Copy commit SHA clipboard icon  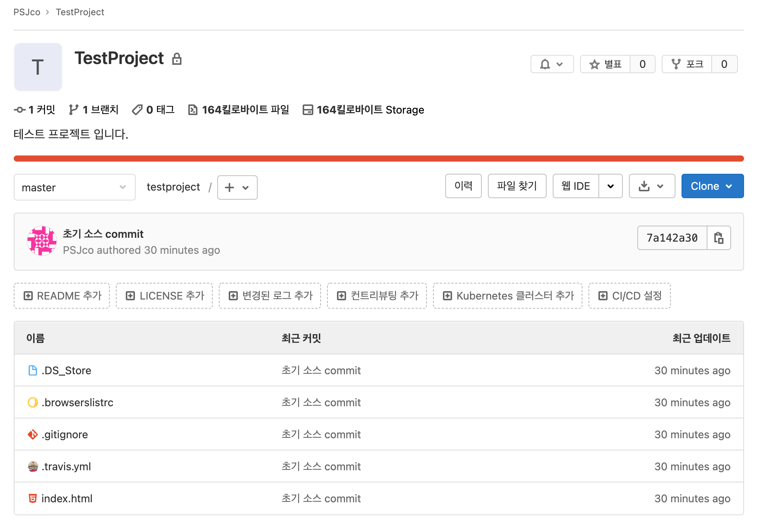[719, 238]
